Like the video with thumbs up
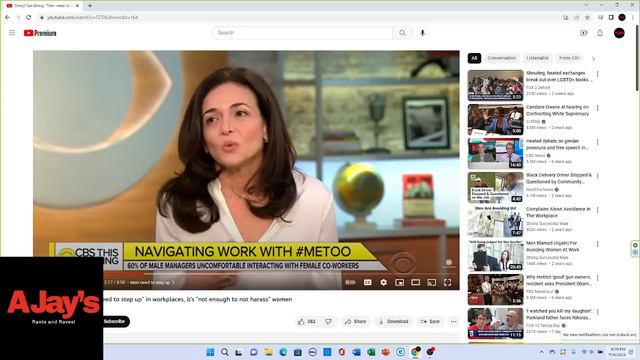Image resolution: width=640 pixels, height=360 pixels. [x=307, y=322]
